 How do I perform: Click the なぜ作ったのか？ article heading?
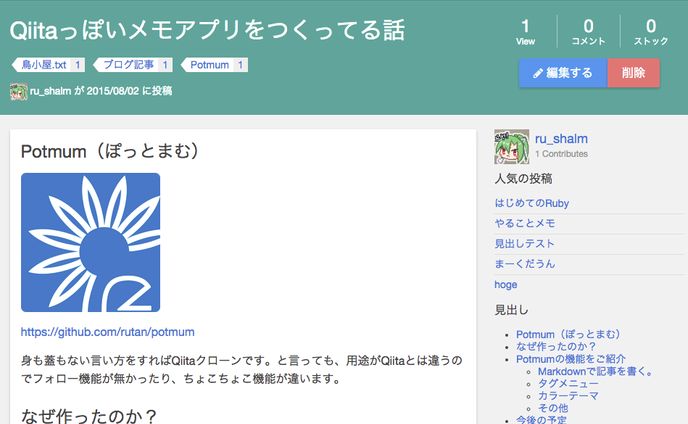[89, 416]
